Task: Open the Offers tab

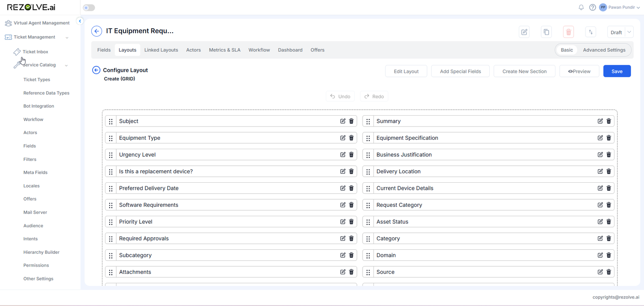Action: [318, 50]
